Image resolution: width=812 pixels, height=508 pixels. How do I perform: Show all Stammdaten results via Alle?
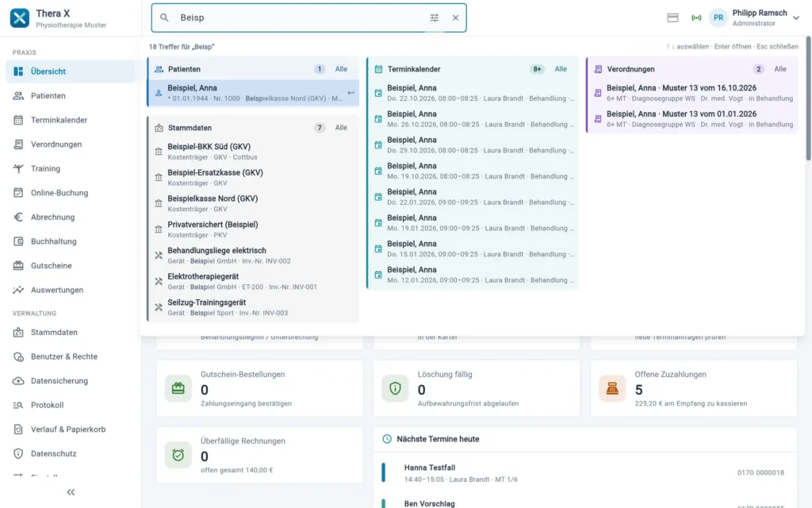[x=341, y=128]
